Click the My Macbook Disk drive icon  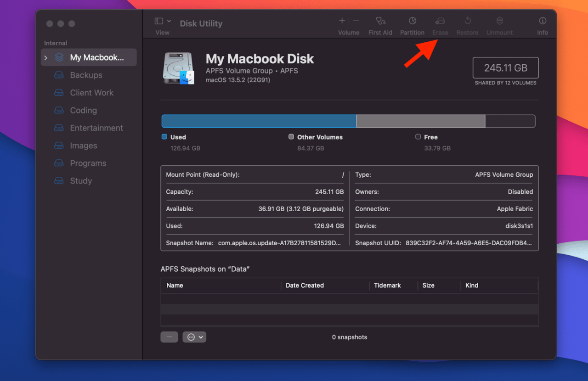tap(179, 68)
